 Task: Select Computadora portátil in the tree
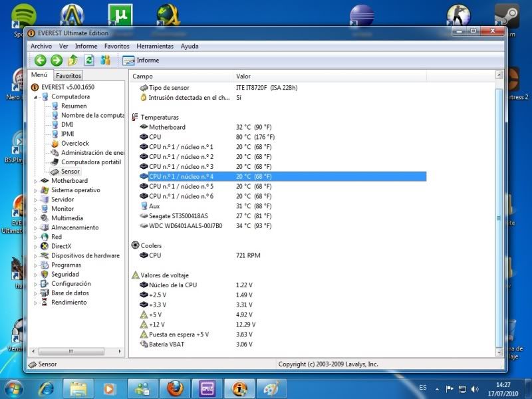(x=91, y=162)
